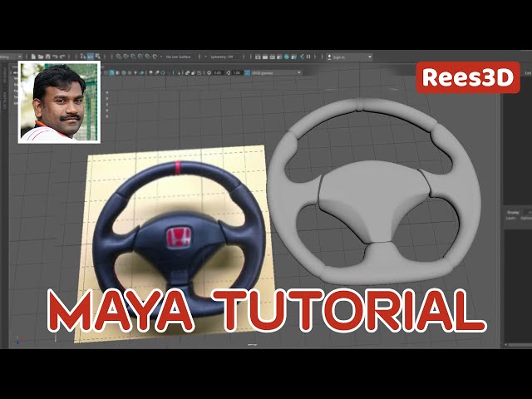Image resolution: width=532 pixels, height=399 pixels.
Task: Undo the last action via toolbar arrow
Action: [55, 57]
